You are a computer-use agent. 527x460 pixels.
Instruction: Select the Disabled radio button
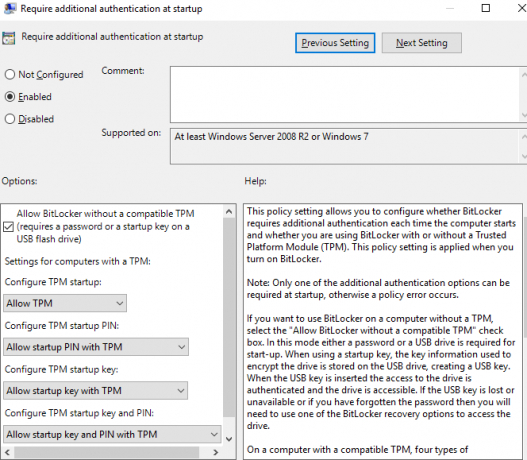[10, 119]
